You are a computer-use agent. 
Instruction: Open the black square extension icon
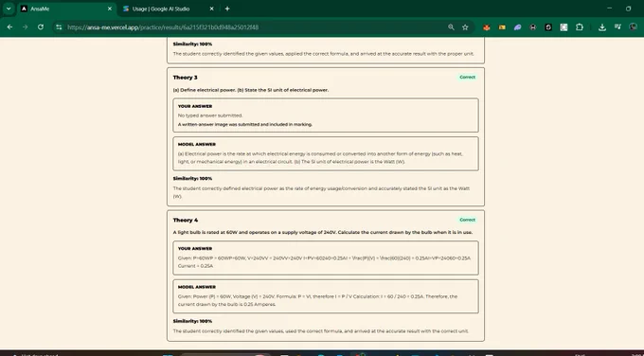pos(548,27)
